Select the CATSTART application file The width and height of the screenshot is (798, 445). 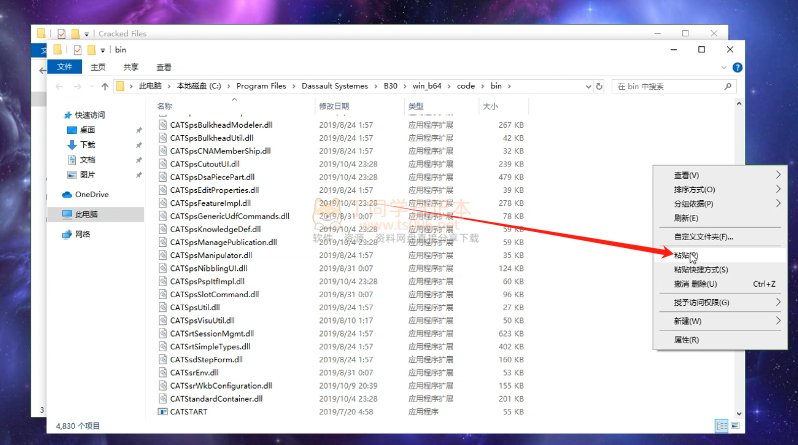(x=189, y=412)
